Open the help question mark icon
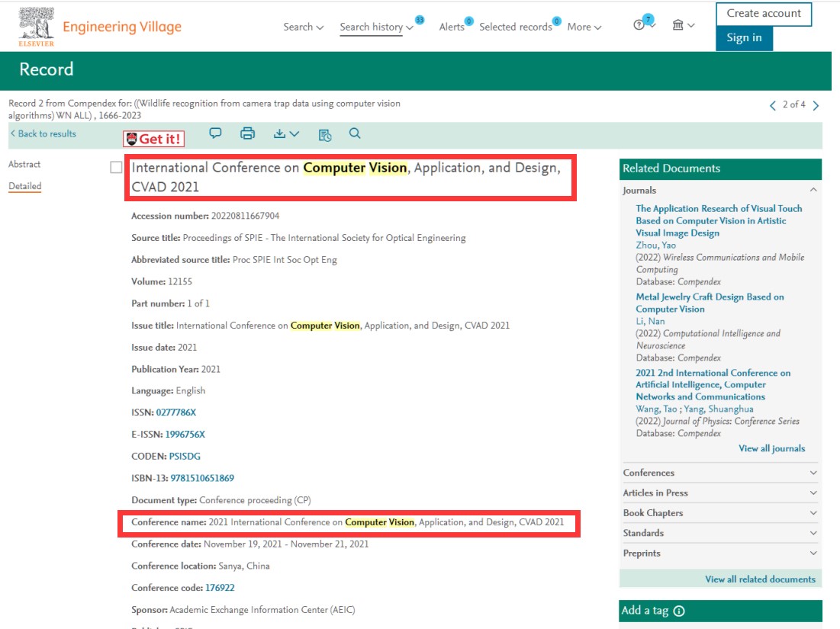840x629 pixels. [x=639, y=25]
